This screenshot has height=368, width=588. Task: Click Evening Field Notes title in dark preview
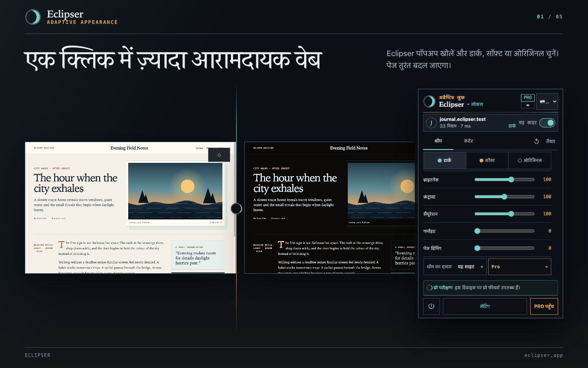pos(349,148)
